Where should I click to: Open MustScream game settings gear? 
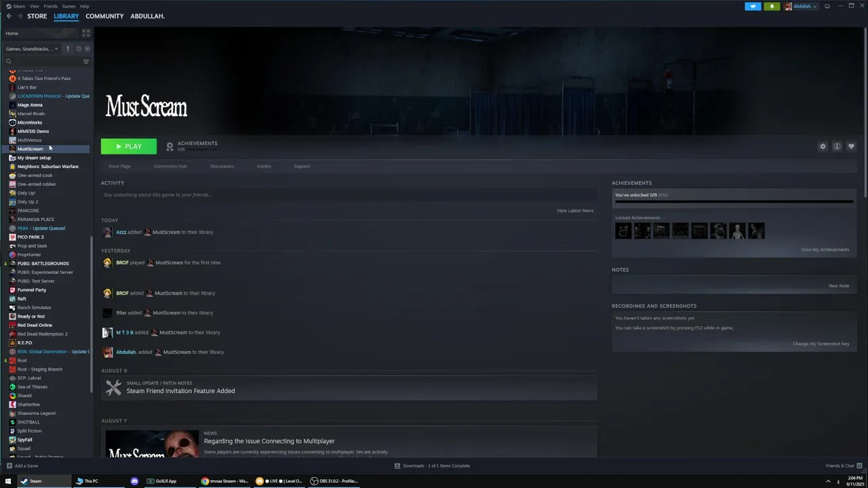823,146
